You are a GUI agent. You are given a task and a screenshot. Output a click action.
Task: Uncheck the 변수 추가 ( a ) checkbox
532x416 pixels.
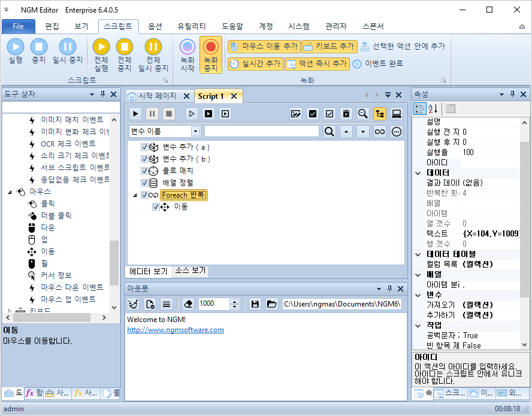coord(144,147)
